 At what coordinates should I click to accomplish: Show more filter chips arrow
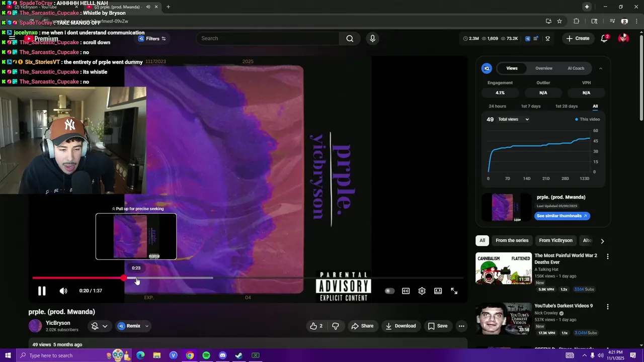pos(602,241)
